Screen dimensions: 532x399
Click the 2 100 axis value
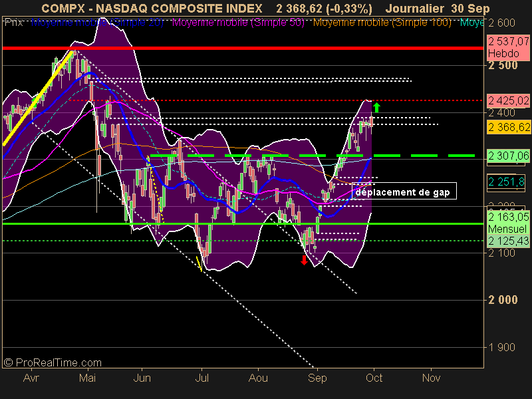(x=501, y=253)
